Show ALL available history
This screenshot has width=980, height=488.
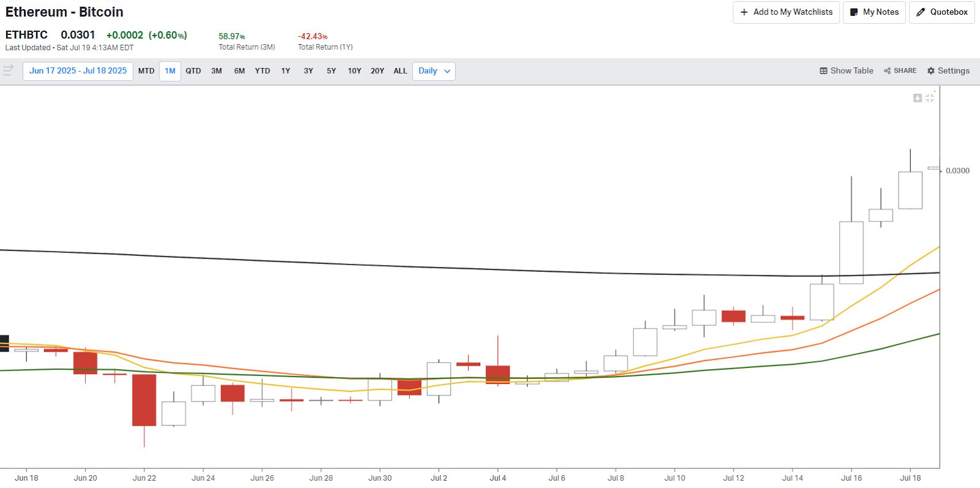401,71
